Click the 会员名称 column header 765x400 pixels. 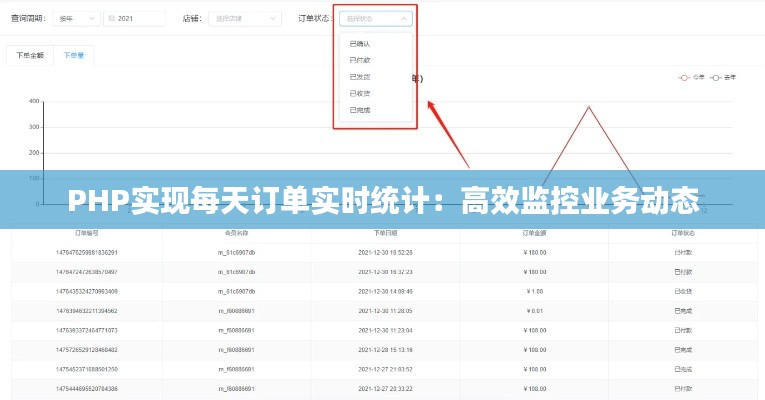[x=236, y=233]
